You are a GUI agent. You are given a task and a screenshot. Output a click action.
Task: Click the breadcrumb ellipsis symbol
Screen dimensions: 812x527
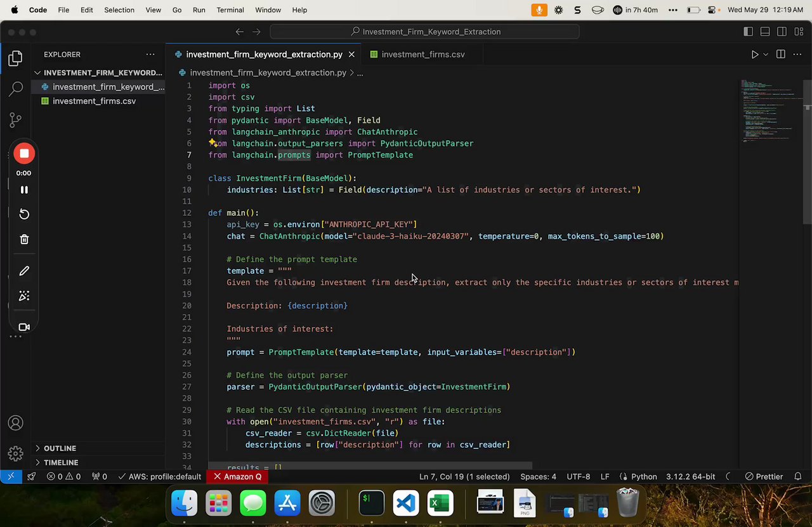360,73
